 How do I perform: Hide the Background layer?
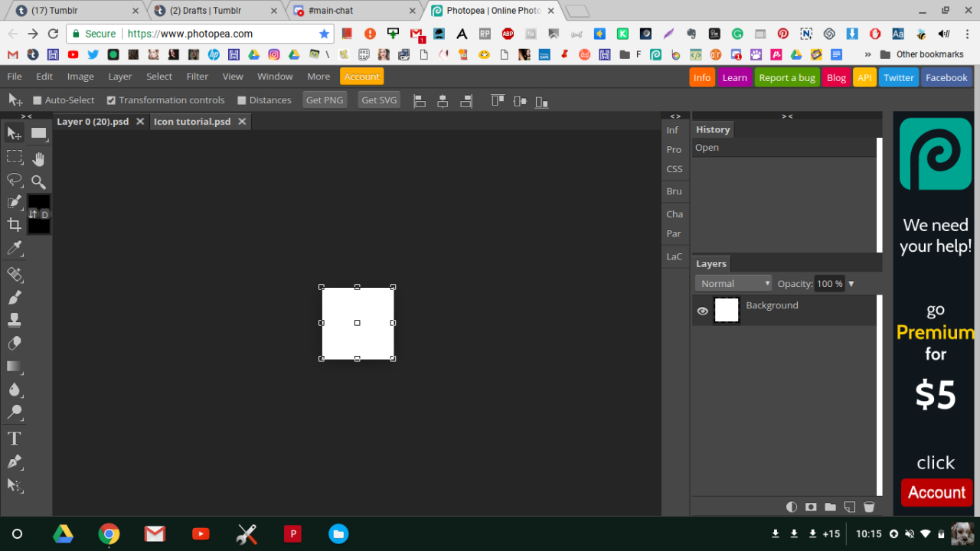pos(702,311)
